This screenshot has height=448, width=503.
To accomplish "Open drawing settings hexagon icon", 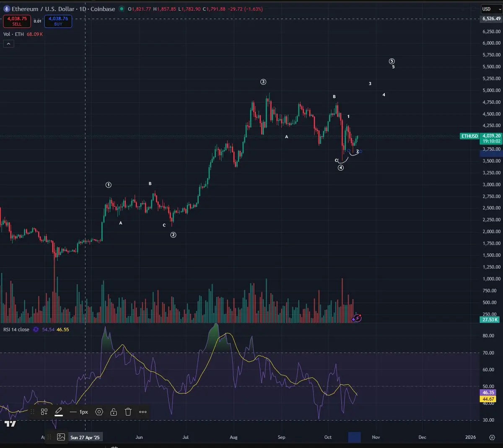I will pyautogui.click(x=99, y=412).
